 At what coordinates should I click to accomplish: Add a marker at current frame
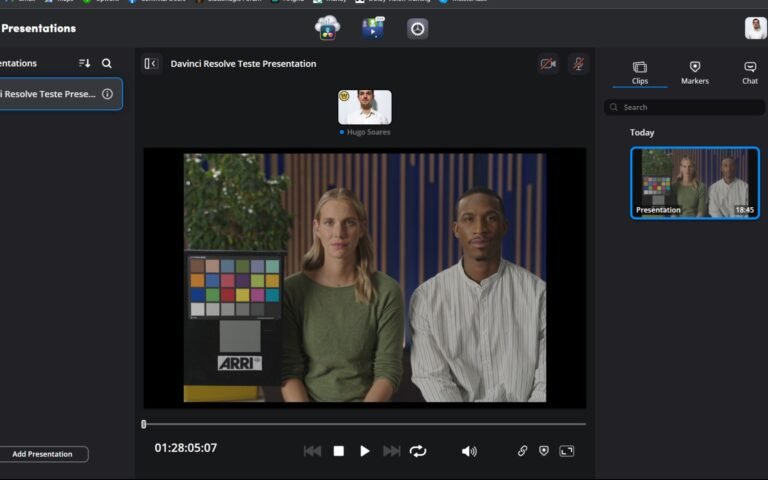[544, 451]
